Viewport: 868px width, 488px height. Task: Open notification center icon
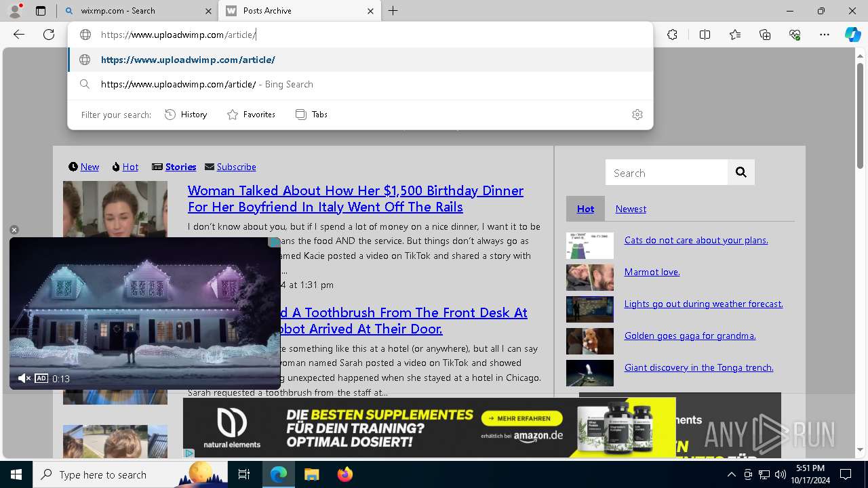pyautogui.click(x=846, y=474)
